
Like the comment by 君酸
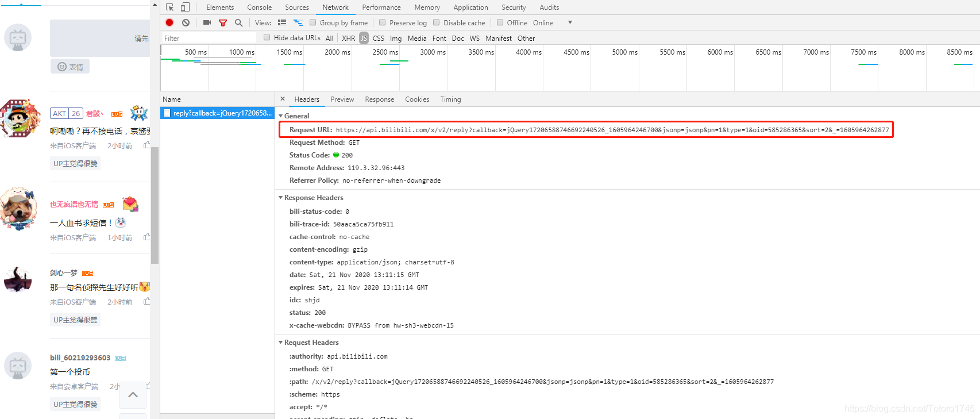pyautogui.click(x=147, y=145)
